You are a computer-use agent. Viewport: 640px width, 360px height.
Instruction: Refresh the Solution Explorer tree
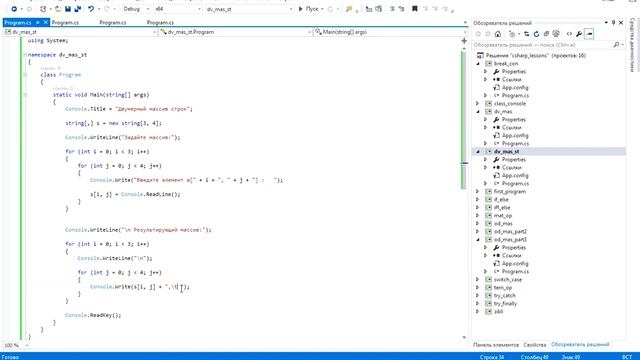click(536, 34)
